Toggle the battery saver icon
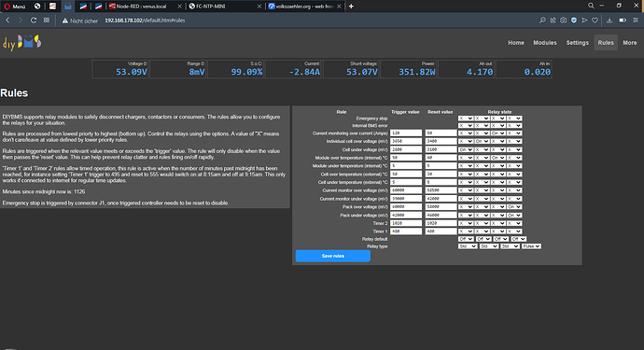The image size is (644, 350). tap(623, 21)
